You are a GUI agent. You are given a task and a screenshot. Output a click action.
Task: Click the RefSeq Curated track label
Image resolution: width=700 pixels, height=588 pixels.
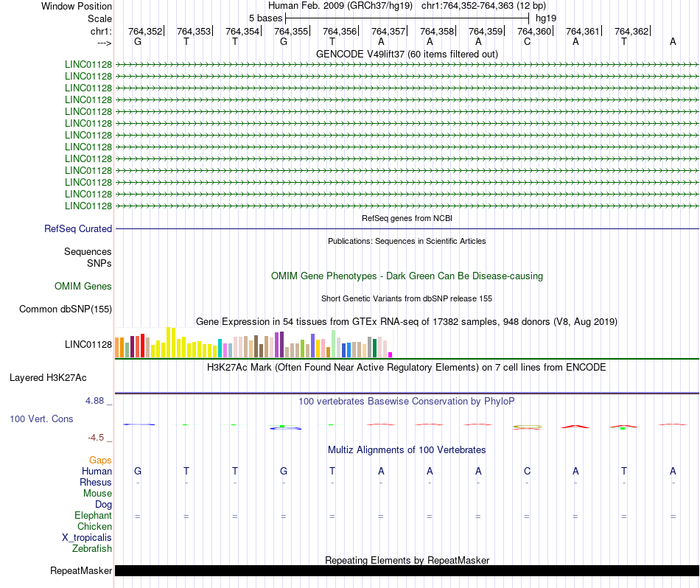click(78, 228)
